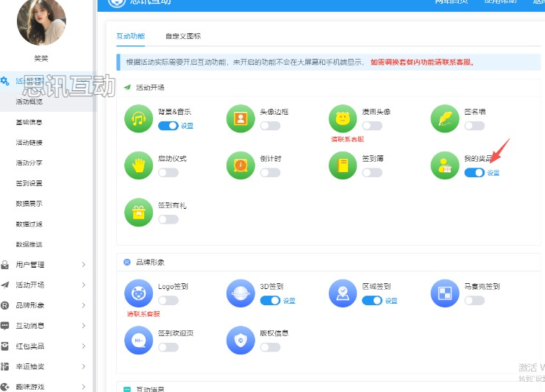The width and height of the screenshot is (545, 392).
Task: Click the 签到有礼 gift icon
Action: [x=138, y=212]
